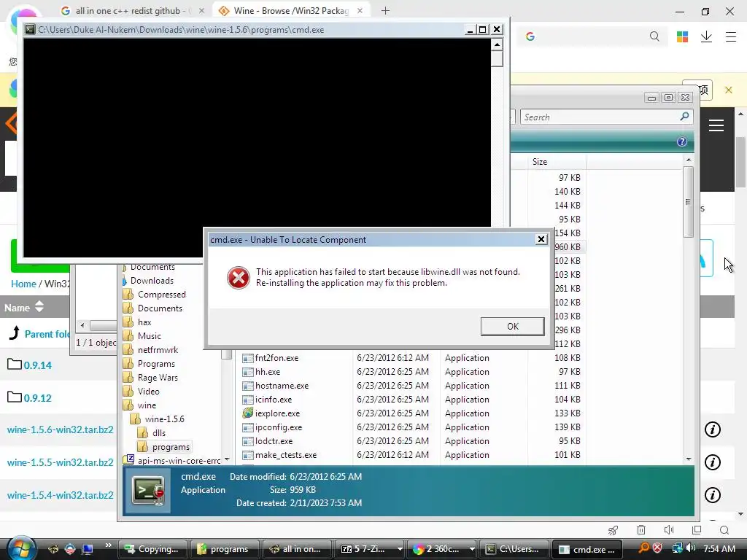Switch to the programs taskbar button
The height and width of the screenshot is (560, 747).
pos(225,549)
